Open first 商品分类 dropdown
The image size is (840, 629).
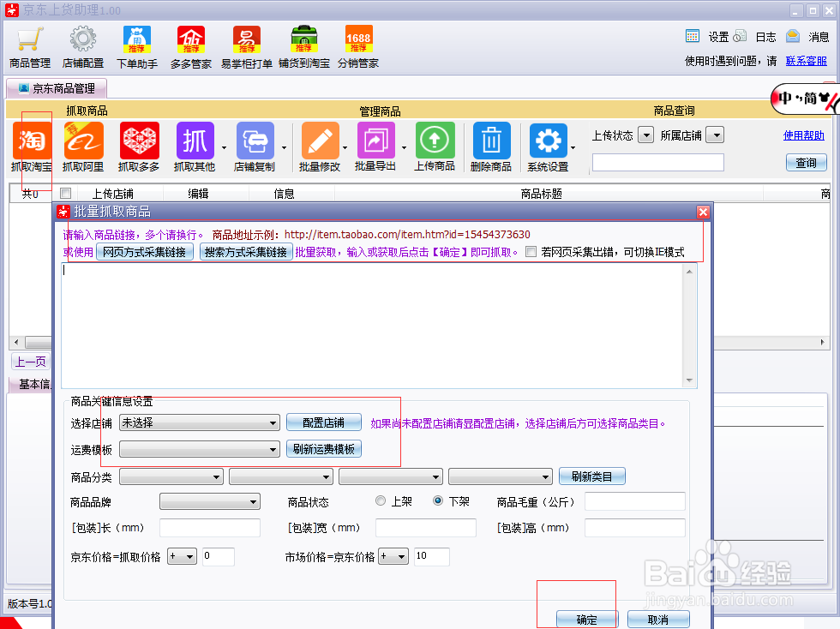point(171,476)
